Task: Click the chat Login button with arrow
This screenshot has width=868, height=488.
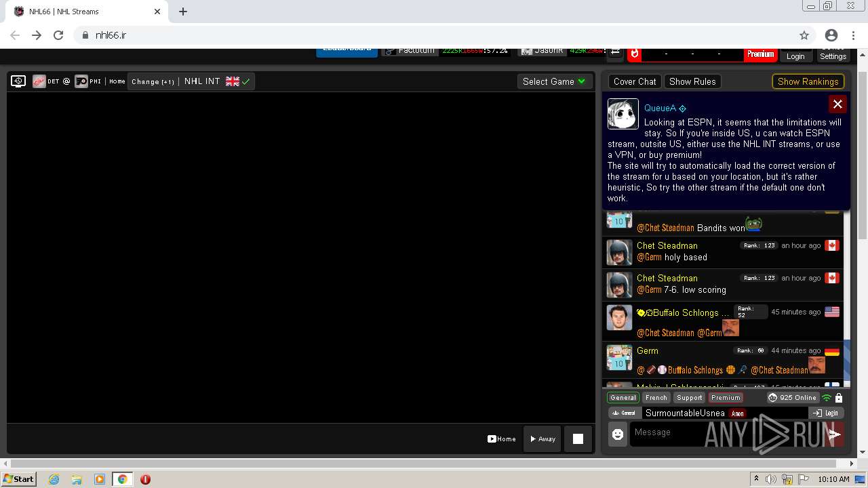Action: [x=826, y=413]
